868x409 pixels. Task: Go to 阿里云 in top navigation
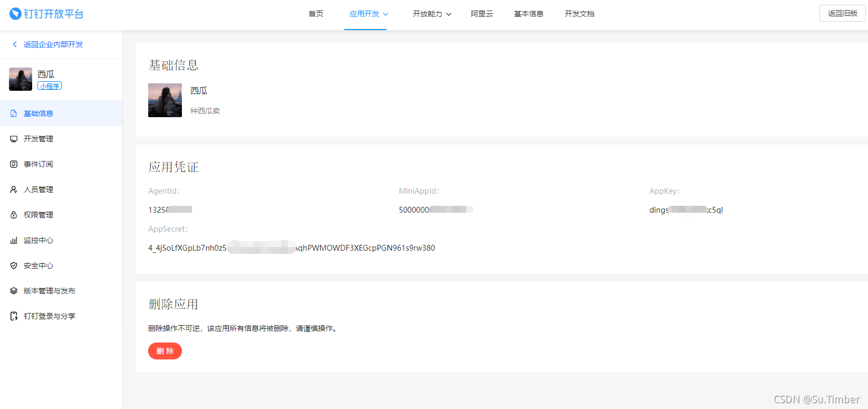coord(482,14)
